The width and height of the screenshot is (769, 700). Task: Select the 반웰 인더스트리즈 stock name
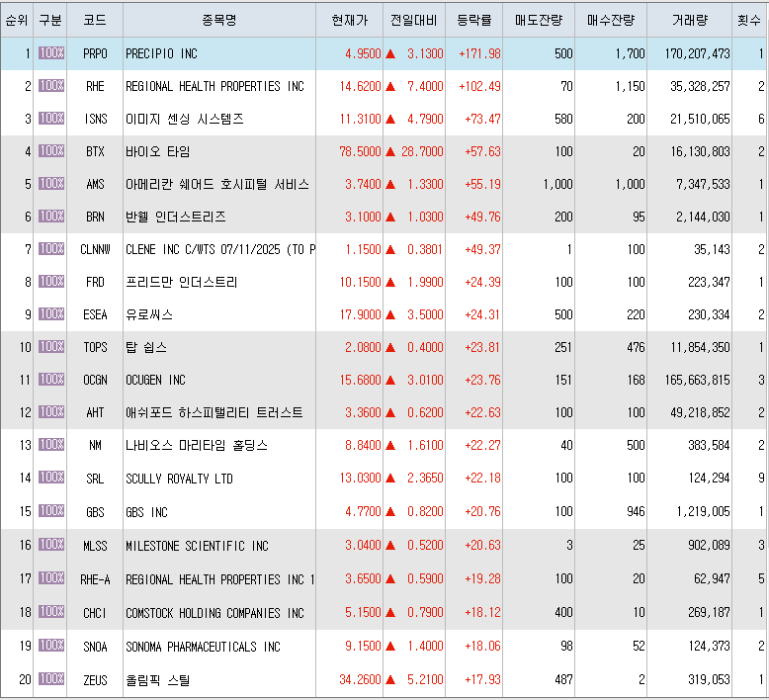(x=176, y=217)
